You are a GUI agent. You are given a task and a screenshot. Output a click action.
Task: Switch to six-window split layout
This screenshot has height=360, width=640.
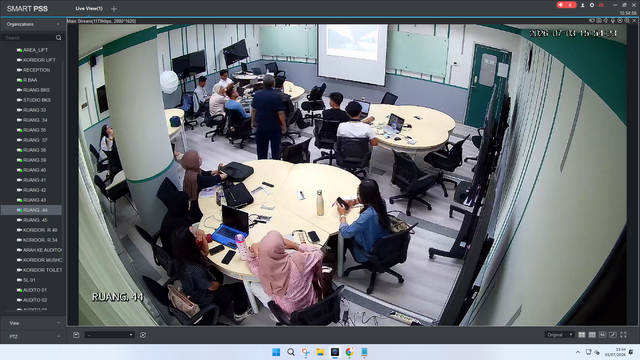coord(592,335)
